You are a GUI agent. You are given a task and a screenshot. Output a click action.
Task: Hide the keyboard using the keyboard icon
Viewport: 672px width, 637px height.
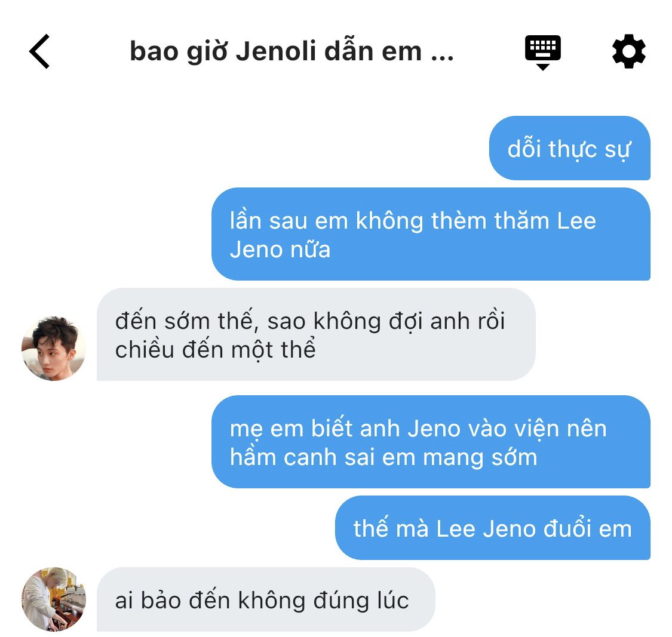pos(542,53)
